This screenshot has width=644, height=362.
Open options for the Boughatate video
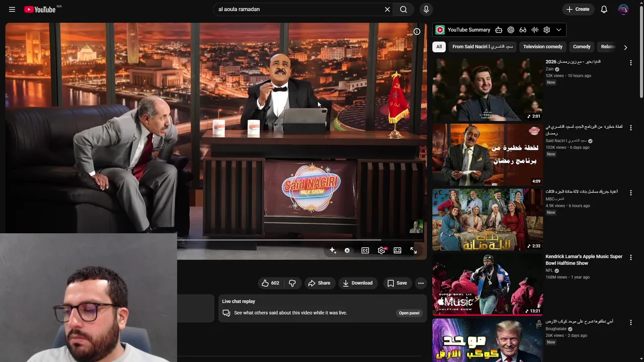pos(630,322)
